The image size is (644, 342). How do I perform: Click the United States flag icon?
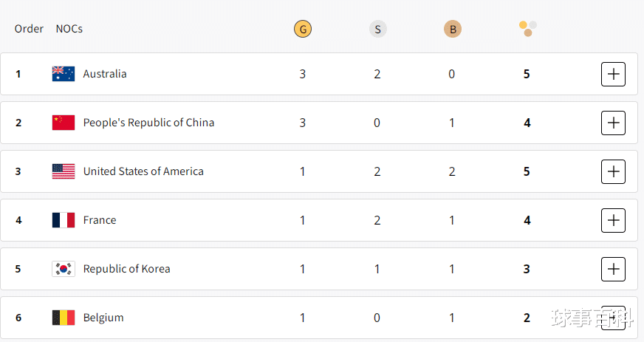pyautogui.click(x=64, y=171)
